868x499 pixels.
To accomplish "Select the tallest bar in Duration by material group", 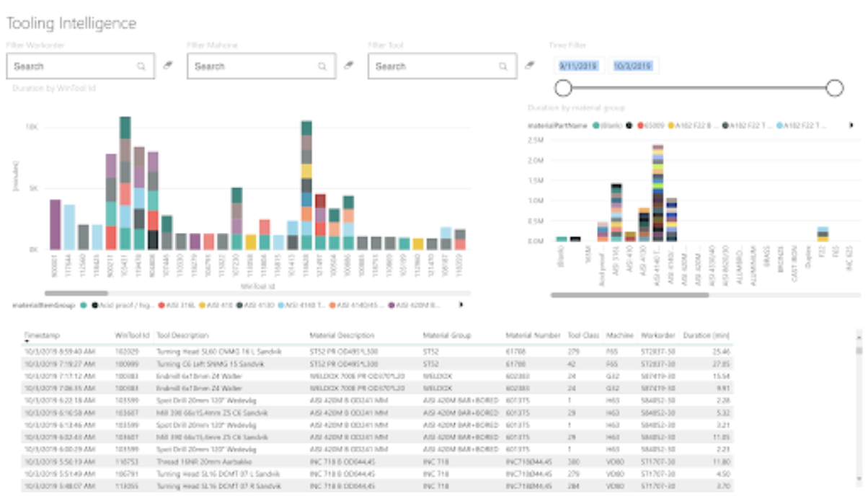I will (x=657, y=193).
